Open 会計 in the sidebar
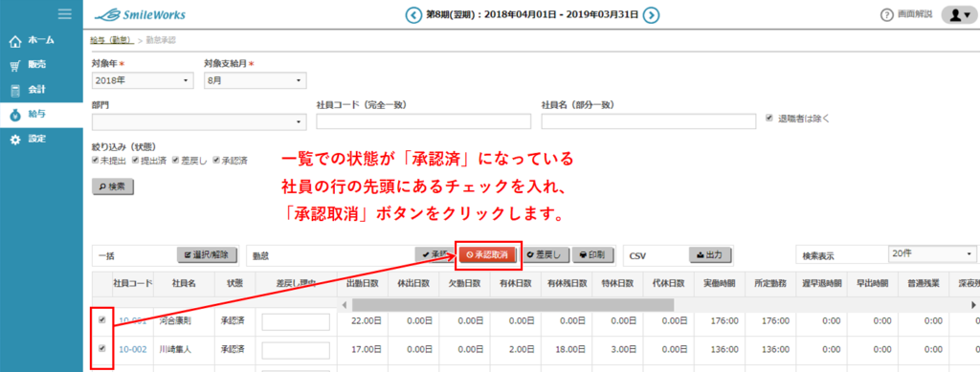Viewport: 980px width, 372px height. pos(41,89)
